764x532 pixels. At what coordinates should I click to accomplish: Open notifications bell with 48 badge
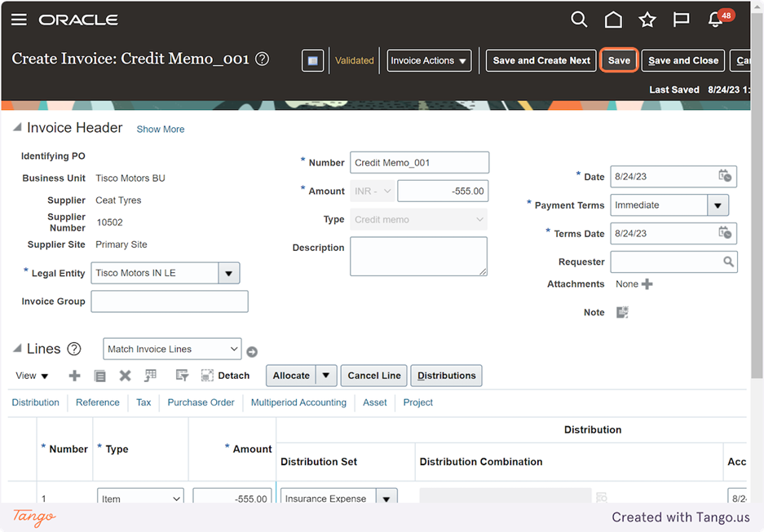[717, 20]
